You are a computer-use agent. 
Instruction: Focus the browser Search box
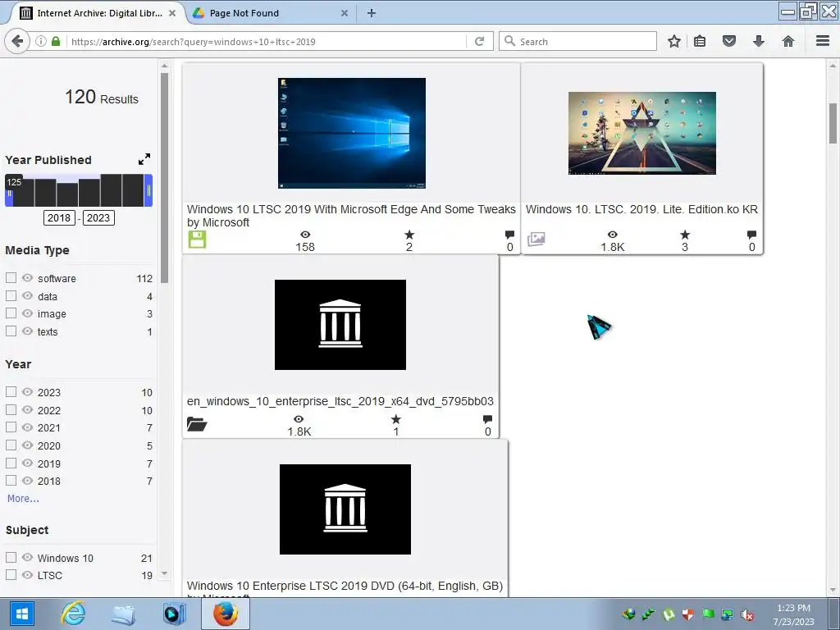pyautogui.click(x=578, y=41)
